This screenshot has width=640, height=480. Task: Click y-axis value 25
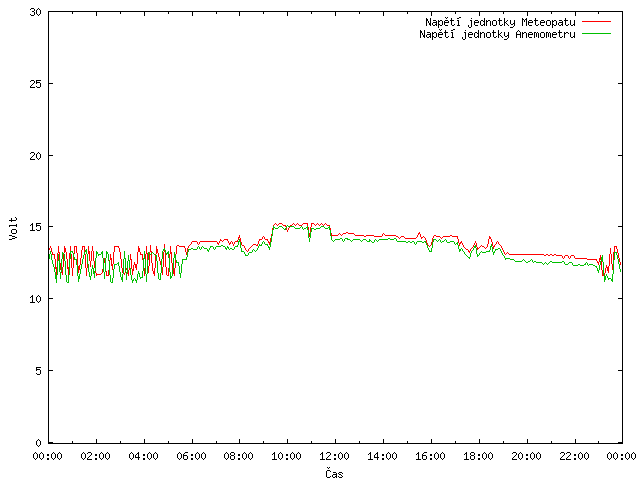pyautogui.click(x=36, y=84)
